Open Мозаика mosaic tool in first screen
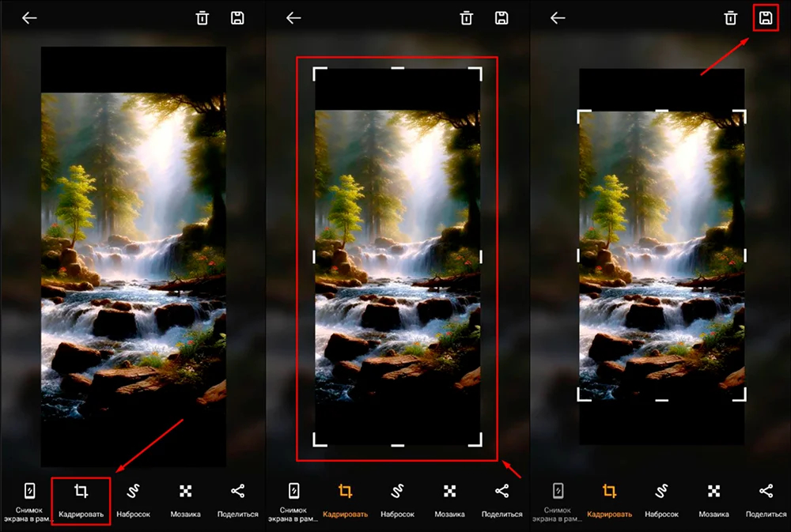The image size is (791, 532). click(185, 500)
